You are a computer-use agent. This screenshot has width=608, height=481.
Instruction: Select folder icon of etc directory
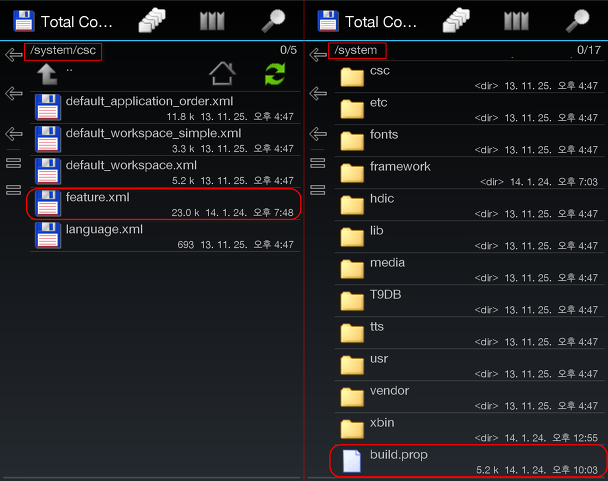352,109
